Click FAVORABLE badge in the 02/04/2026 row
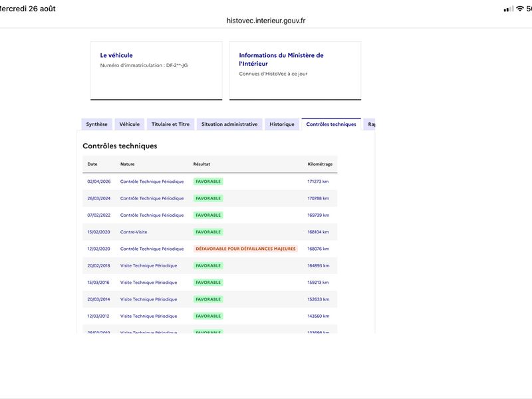This screenshot has height=399, width=532. pos(208,182)
